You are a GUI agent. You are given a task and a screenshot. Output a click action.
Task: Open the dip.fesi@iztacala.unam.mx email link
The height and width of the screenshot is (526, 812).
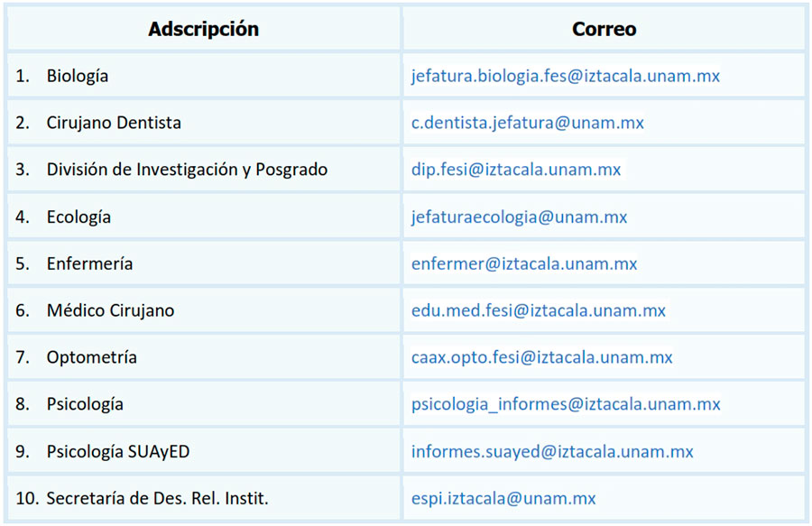coord(516,170)
